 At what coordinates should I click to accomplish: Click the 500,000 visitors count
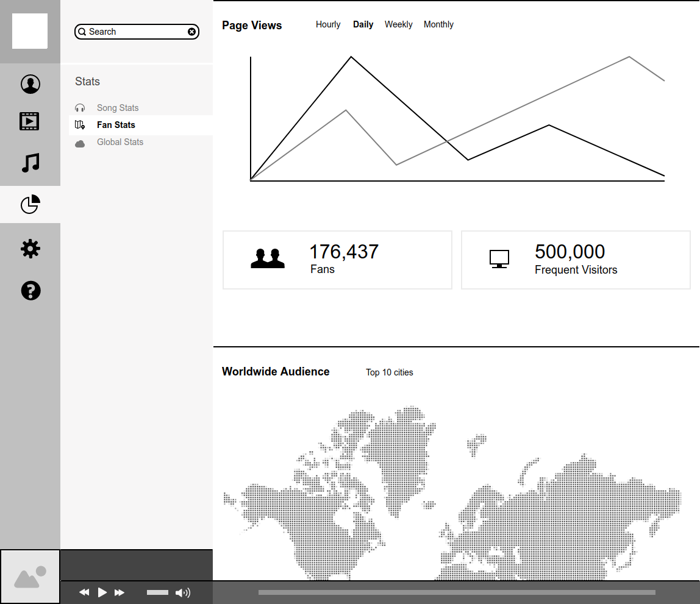pyautogui.click(x=570, y=252)
